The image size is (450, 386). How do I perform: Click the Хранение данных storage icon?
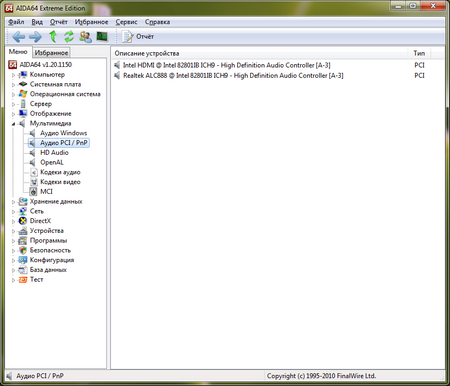[x=23, y=201]
